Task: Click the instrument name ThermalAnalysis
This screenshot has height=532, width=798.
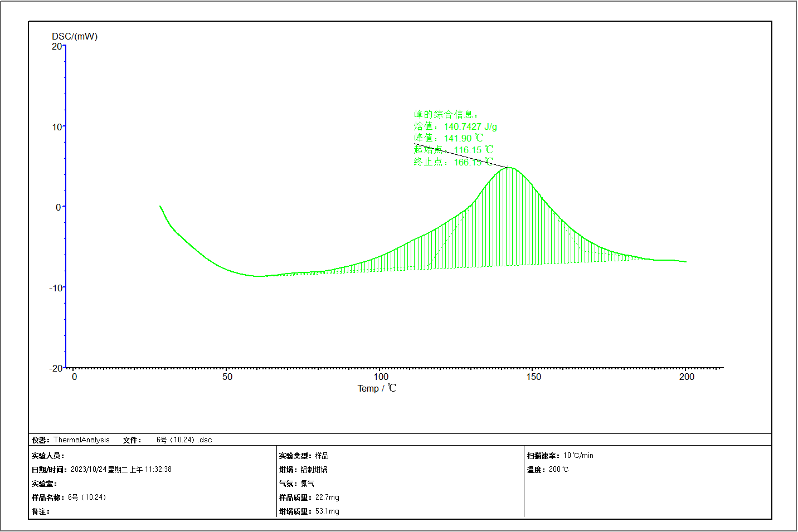Action: 81,440
